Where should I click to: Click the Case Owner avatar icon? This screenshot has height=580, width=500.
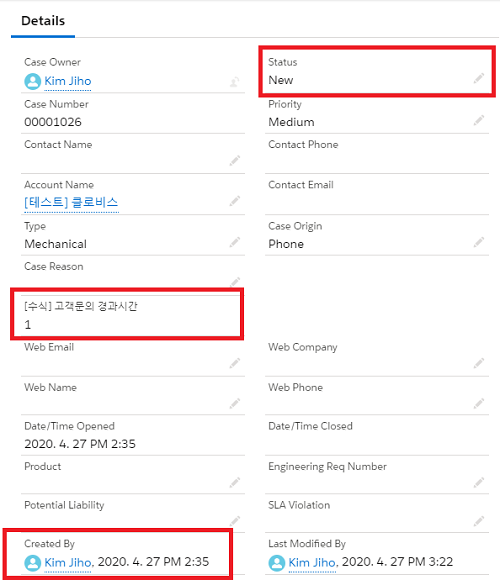(x=33, y=81)
